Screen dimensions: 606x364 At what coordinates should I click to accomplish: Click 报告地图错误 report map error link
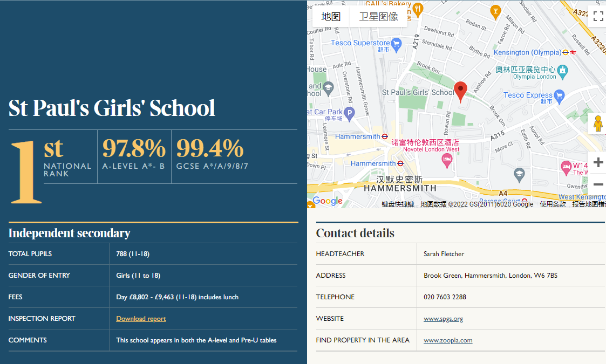589,204
